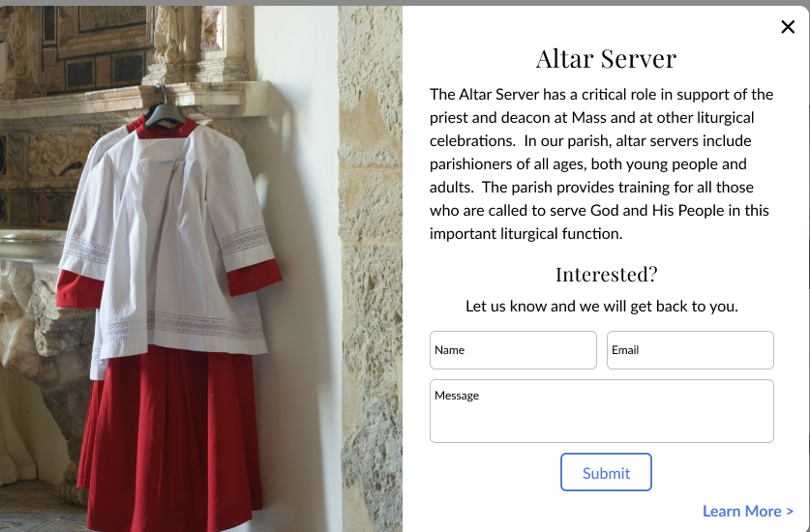Click the arrow after Learn More
The height and width of the screenshot is (532, 810).
pyautogui.click(x=790, y=512)
